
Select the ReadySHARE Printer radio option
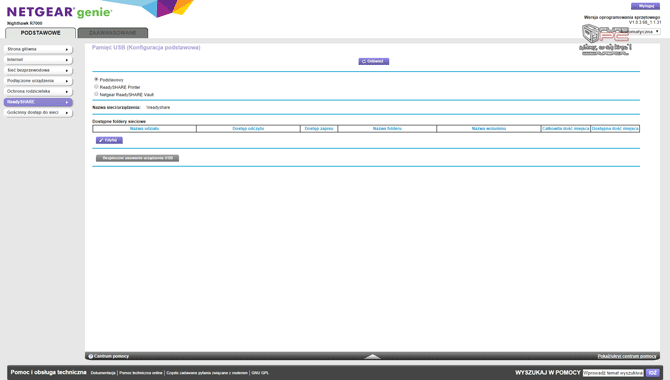pos(96,87)
